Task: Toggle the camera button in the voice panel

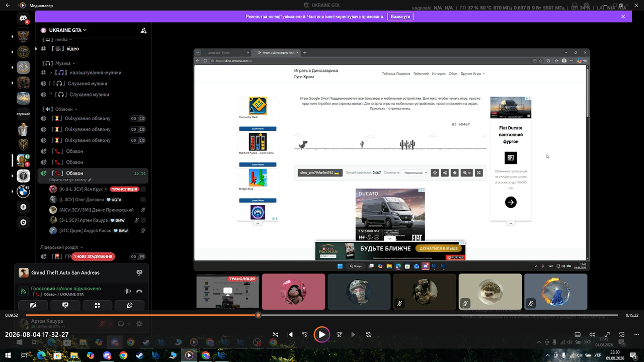Action: [33, 305]
